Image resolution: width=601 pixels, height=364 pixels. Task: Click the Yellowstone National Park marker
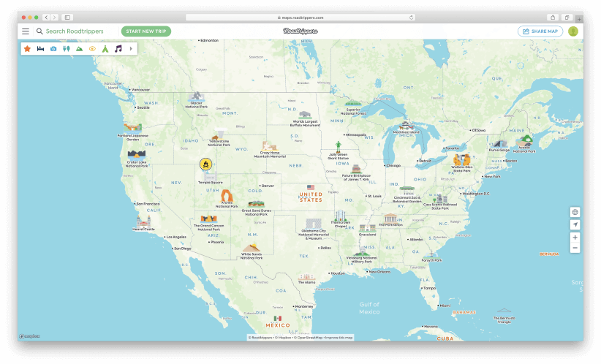coord(219,134)
